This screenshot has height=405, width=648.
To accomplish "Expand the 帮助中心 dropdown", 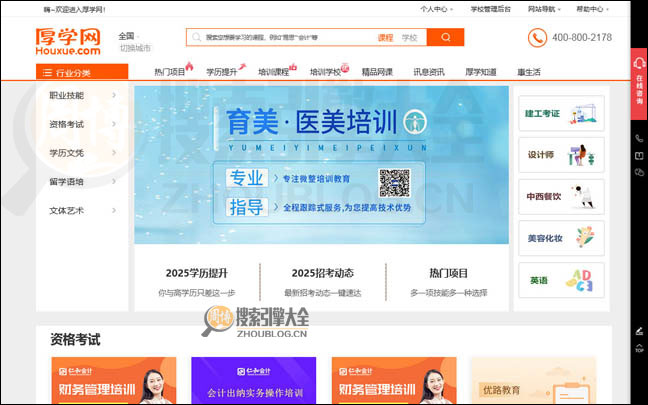I will [x=593, y=9].
